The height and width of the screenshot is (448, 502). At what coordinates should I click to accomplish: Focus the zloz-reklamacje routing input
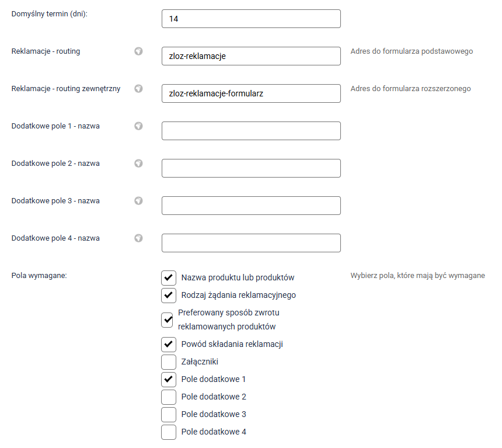pos(251,56)
